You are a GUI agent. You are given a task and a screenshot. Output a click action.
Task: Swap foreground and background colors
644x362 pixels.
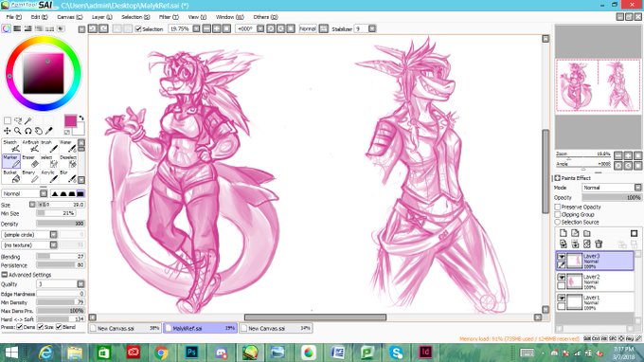tap(81, 118)
